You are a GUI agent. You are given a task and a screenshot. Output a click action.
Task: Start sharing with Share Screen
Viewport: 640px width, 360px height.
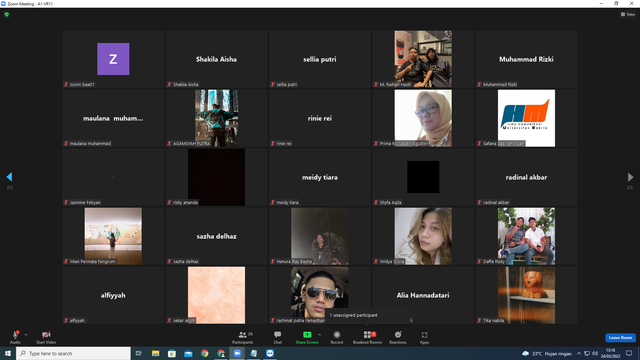pos(307,337)
